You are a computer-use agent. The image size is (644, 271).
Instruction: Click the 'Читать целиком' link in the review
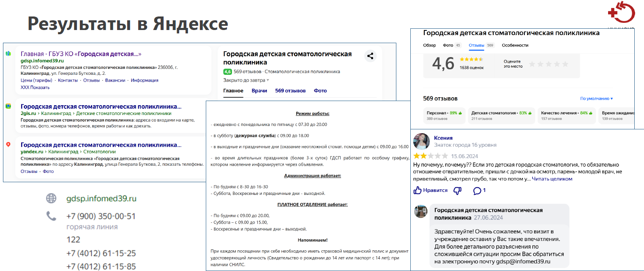552,179
